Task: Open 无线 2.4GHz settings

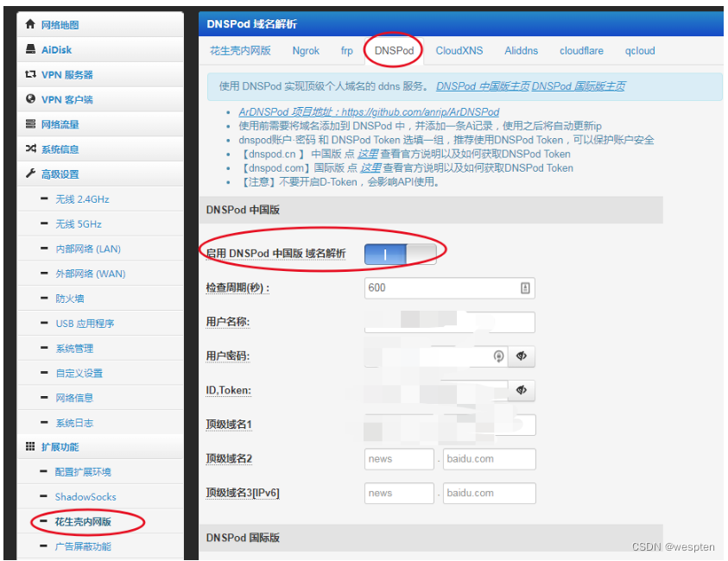Action: (82, 199)
